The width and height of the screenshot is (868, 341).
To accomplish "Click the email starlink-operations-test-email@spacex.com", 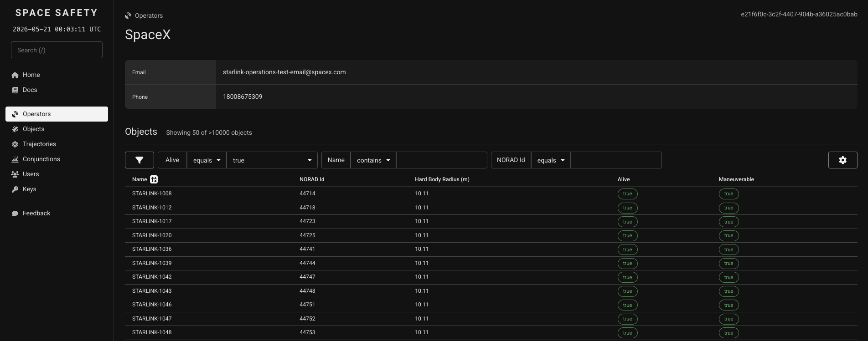I will 284,72.
